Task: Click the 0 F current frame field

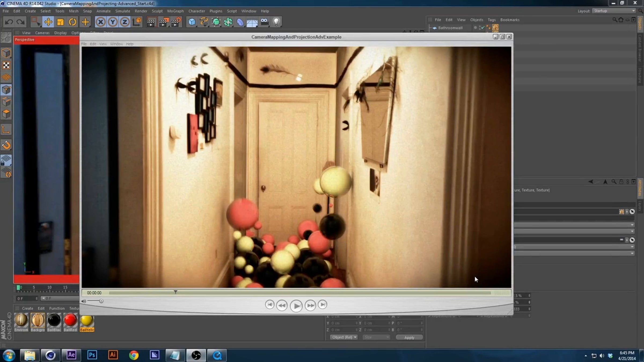Action: tap(27, 298)
